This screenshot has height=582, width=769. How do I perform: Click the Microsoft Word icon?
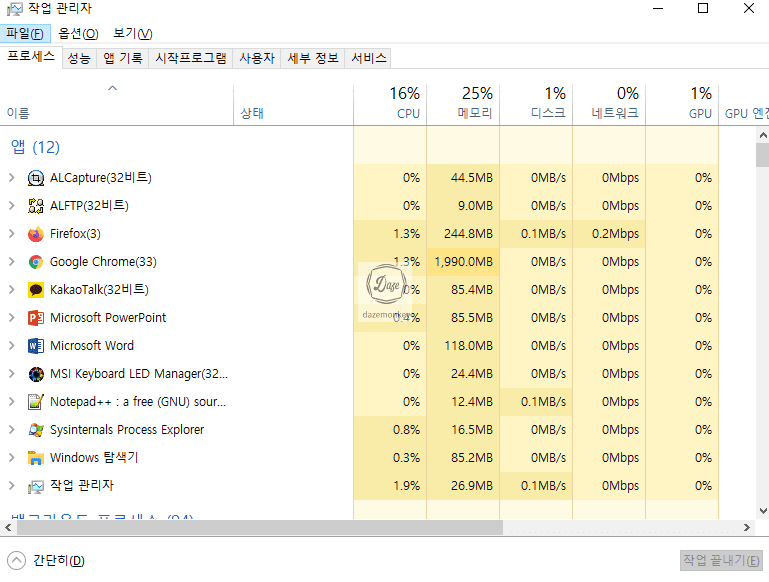pos(35,346)
